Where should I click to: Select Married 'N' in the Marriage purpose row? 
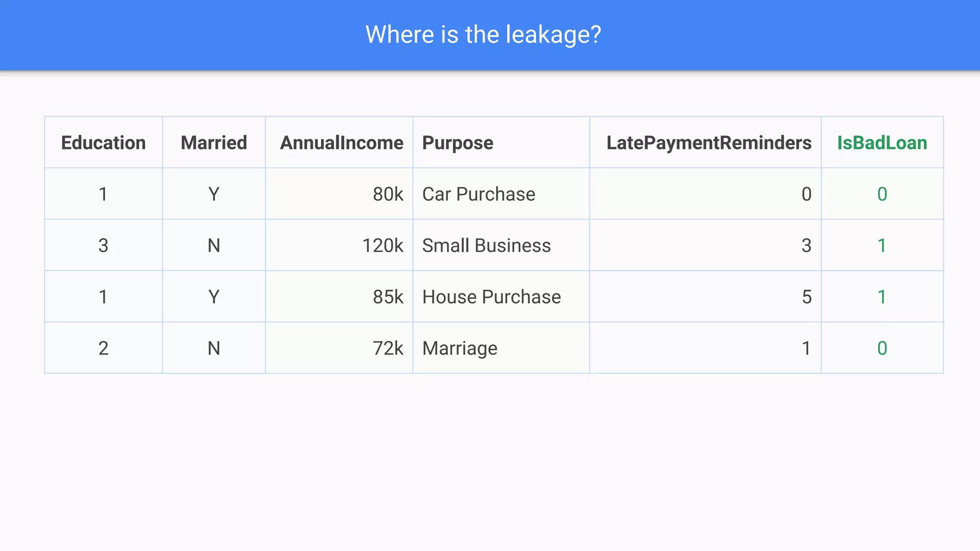pos(214,348)
